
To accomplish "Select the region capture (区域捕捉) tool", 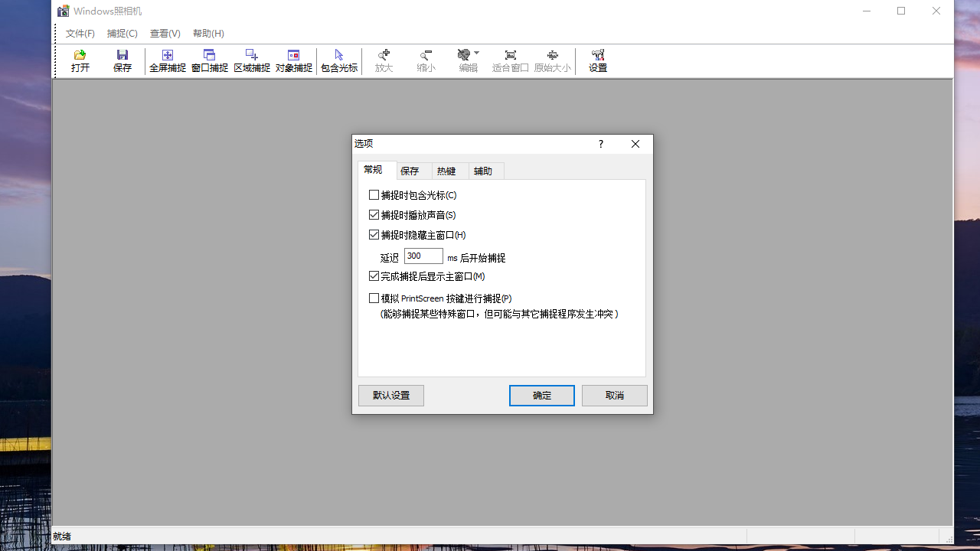I will pyautogui.click(x=251, y=60).
